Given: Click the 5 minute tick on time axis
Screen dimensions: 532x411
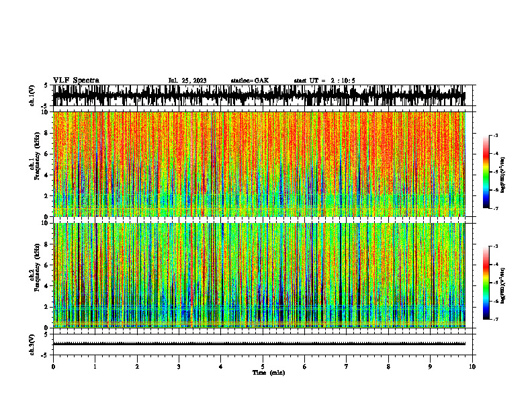Looking at the screenshot, I should point(263,367).
